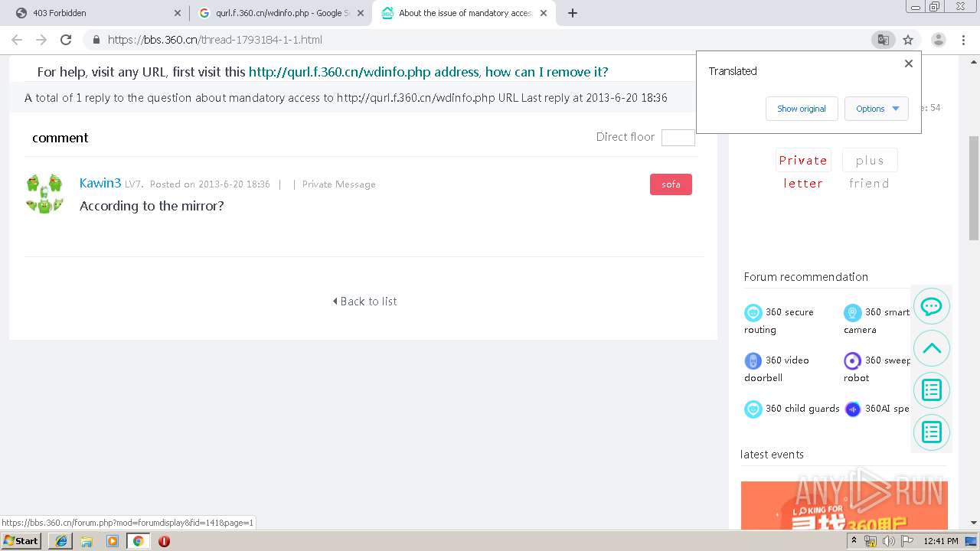Click the red sofa badge
This screenshot has width=980, height=551.
671,184
